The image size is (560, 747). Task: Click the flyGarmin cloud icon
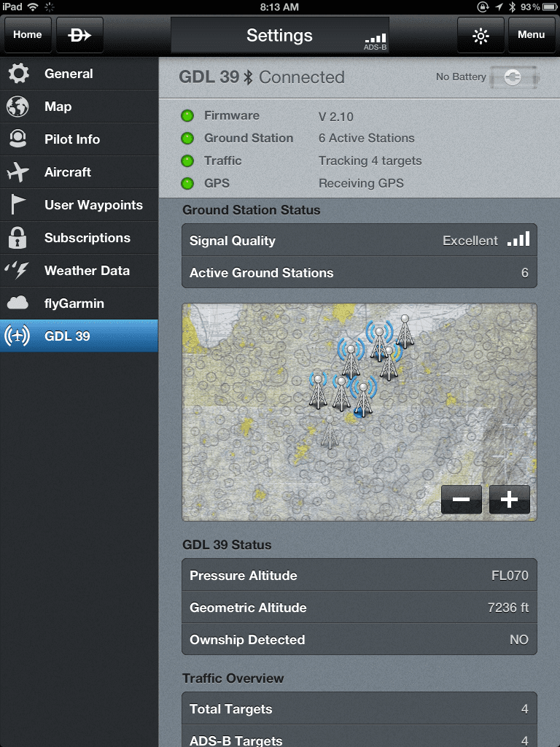pyautogui.click(x=17, y=303)
